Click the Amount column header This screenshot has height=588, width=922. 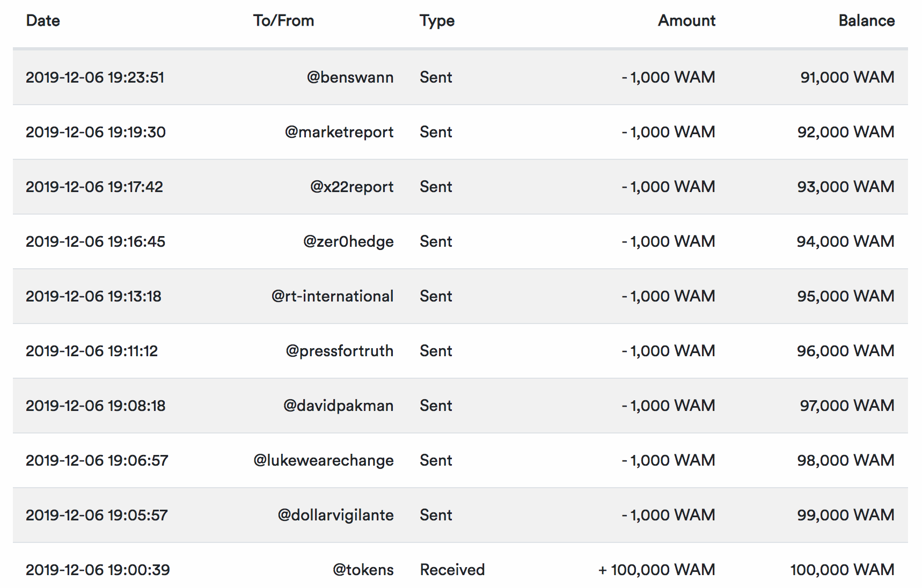pyautogui.click(x=686, y=21)
